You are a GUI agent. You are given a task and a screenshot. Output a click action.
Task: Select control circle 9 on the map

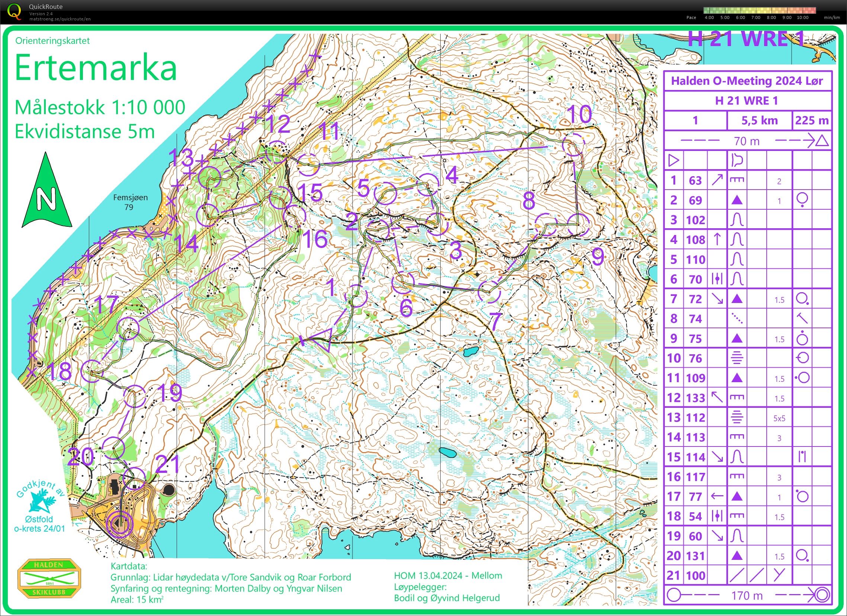coord(578,225)
